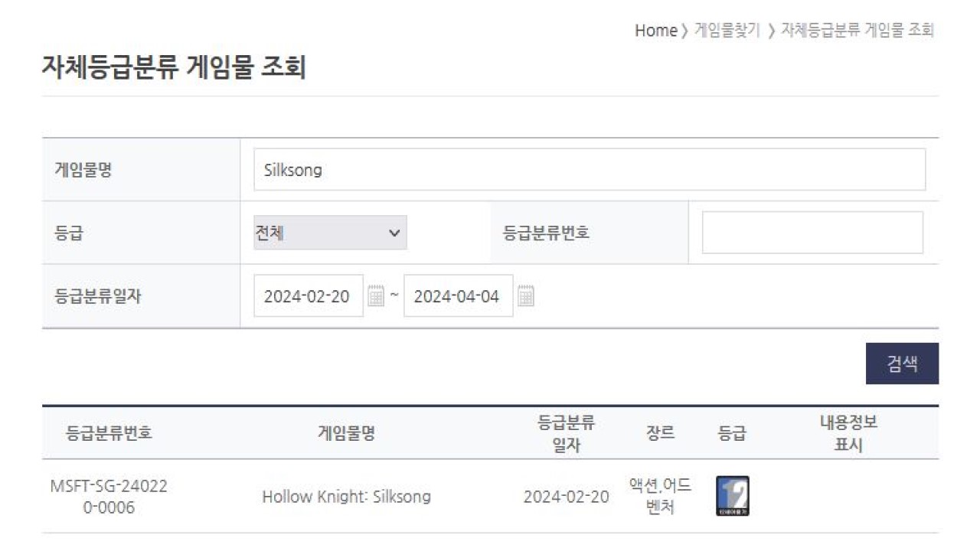Open the Home breadcrumb link
This screenshot has height=551, width=980.
[655, 31]
